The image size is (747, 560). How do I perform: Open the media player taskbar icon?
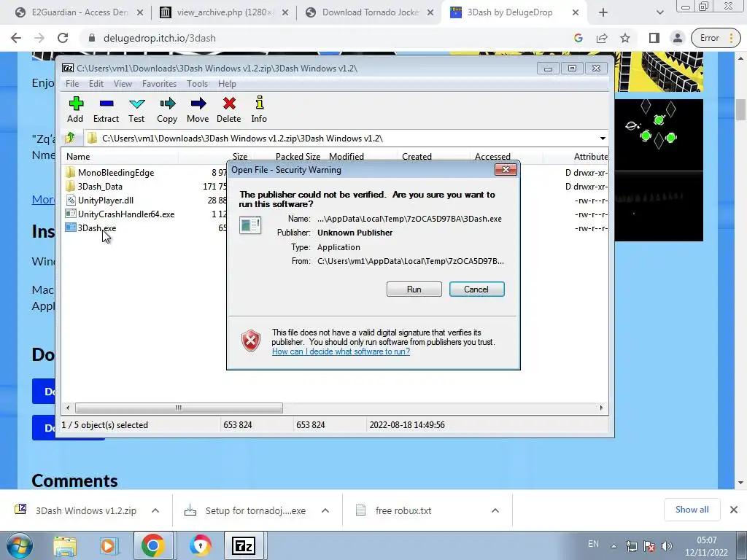[108, 545]
